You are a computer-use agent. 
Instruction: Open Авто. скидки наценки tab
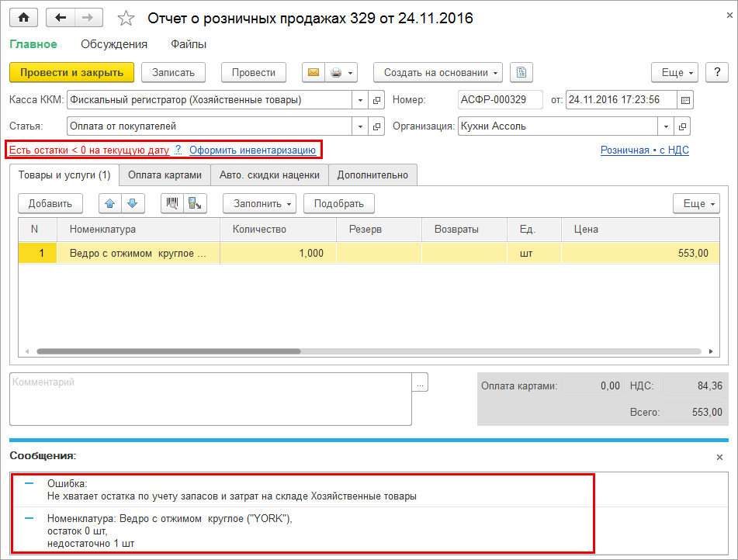(269, 175)
